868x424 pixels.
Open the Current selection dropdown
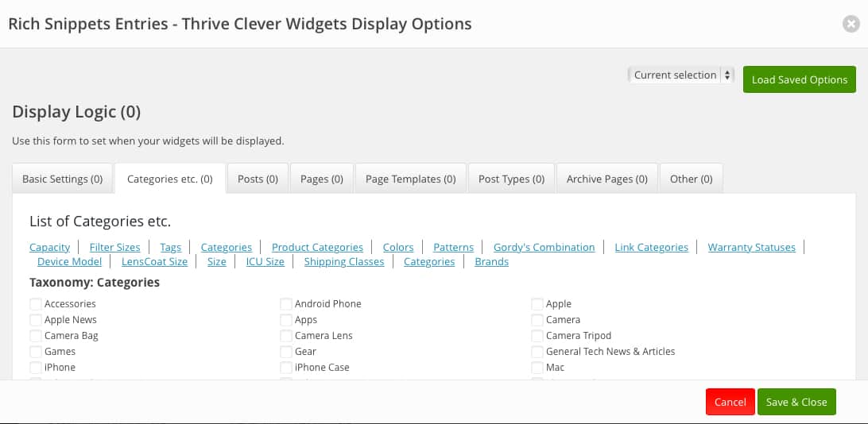[681, 75]
